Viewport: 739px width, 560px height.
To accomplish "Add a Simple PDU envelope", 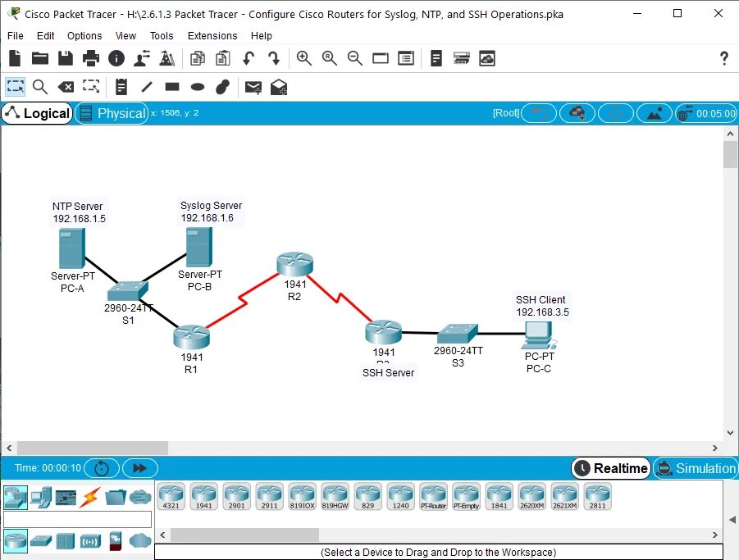I will pos(253,87).
